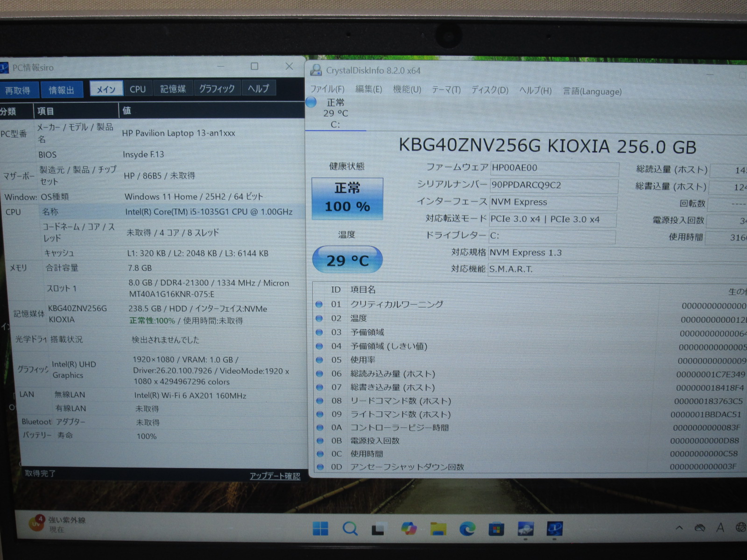Click the 再取得 button
The image size is (747, 560).
18,90
